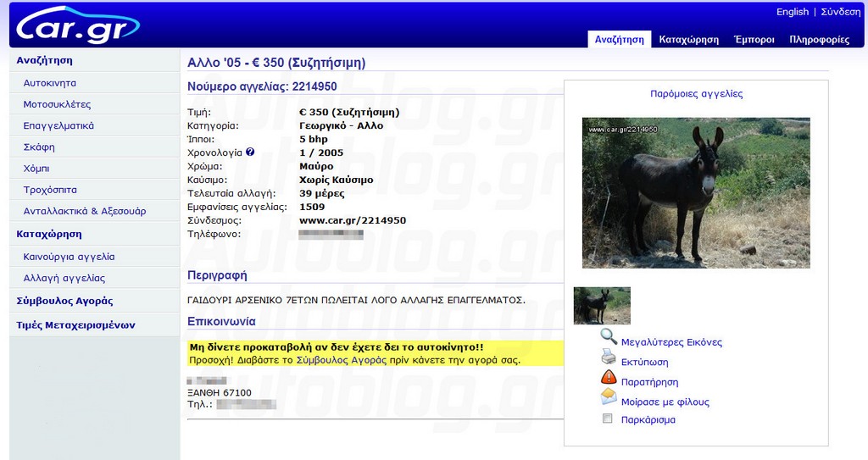Click the blue help icon next to Χρονολογία
The image size is (868, 460).
coord(250,152)
